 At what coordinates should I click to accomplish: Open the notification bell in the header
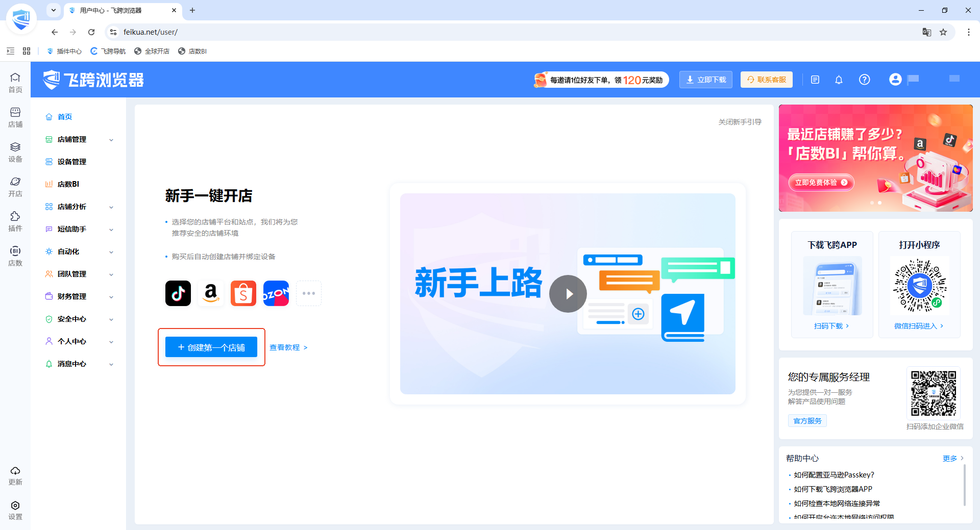tap(839, 80)
